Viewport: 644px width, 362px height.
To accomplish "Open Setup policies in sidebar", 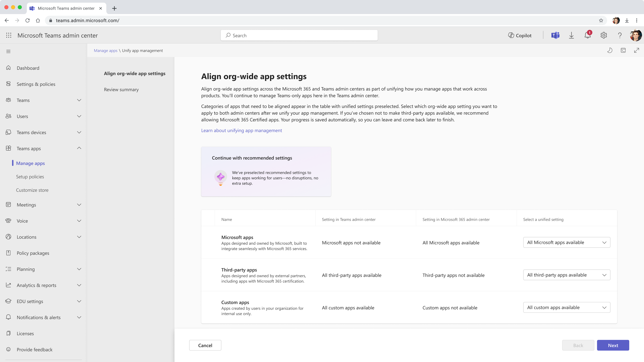I will tap(30, 177).
